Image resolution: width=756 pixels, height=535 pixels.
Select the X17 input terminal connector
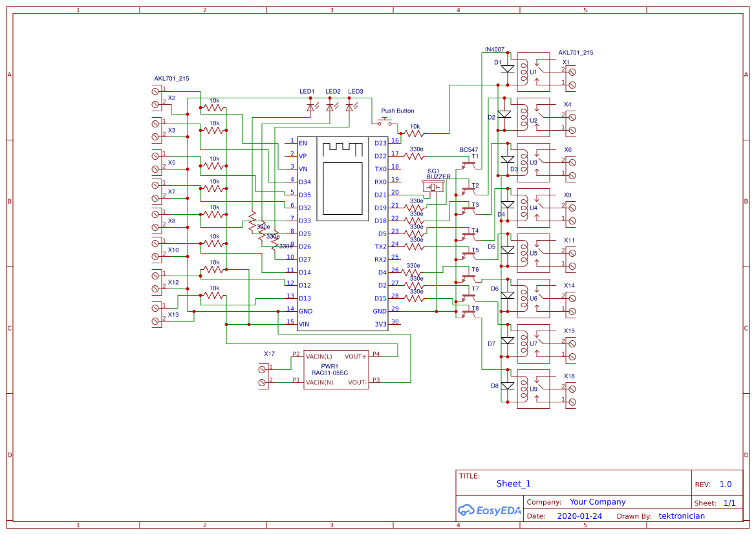[x=263, y=377]
